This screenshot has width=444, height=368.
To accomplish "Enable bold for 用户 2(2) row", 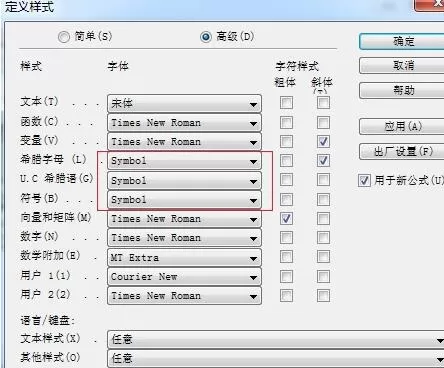I will pos(286,295).
